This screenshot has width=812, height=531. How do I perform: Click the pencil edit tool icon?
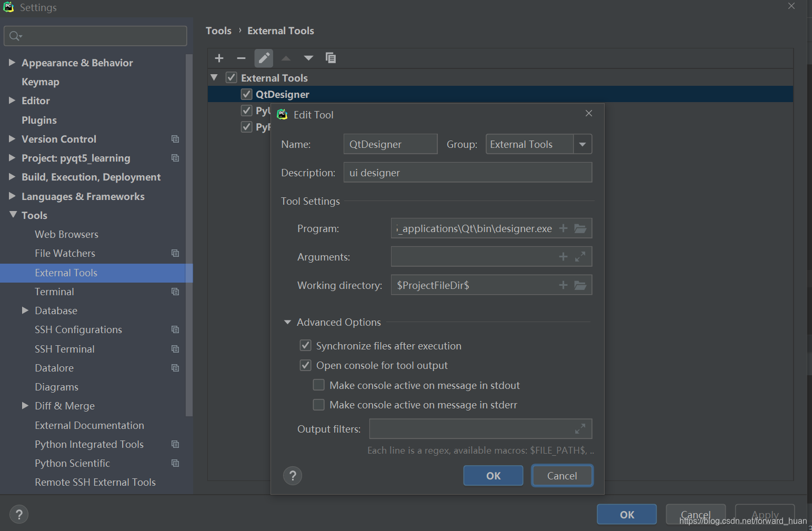(x=264, y=58)
